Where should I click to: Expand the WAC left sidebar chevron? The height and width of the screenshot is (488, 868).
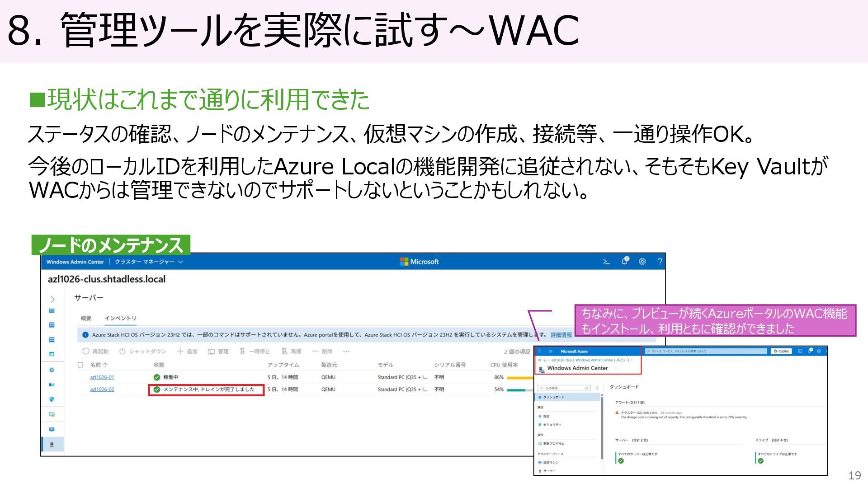pyautogui.click(x=52, y=299)
